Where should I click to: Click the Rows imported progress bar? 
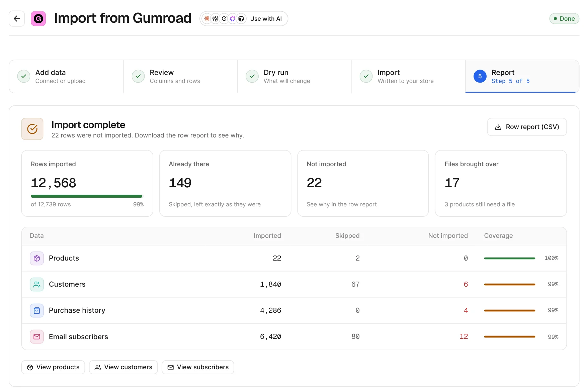87,196
